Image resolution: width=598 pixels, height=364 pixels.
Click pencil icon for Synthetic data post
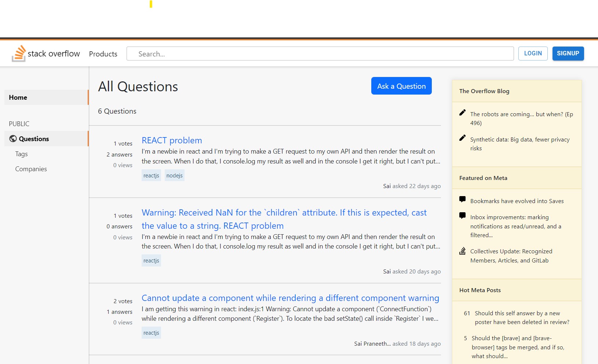462,137
